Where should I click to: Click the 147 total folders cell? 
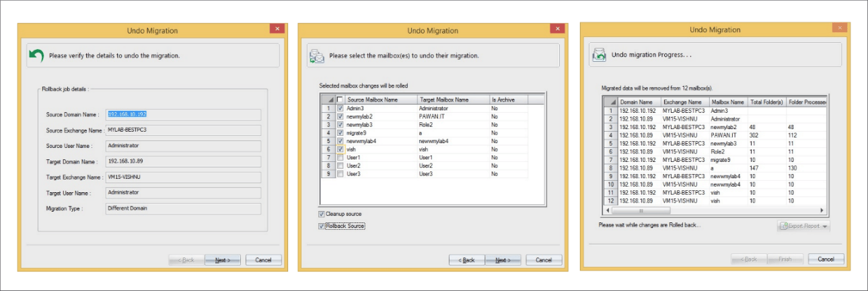(766, 167)
